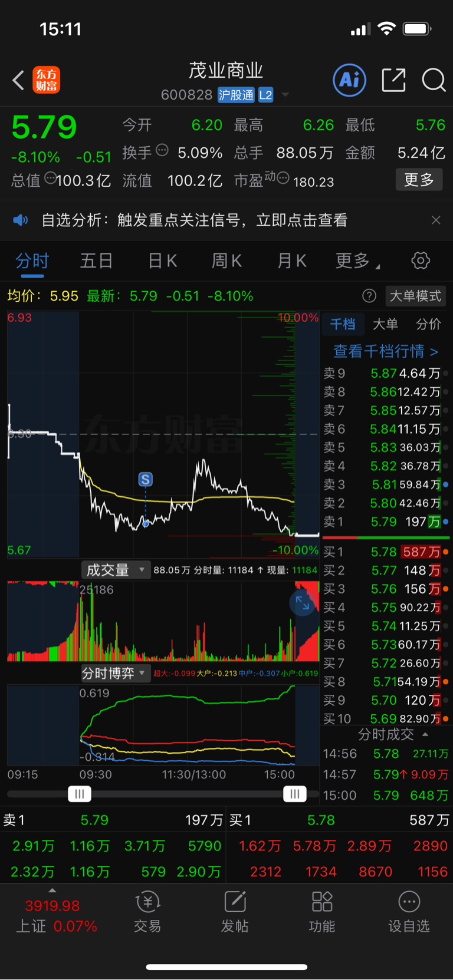The width and height of the screenshot is (453, 980).
Task: Tap the 沪股通 badge
Action: pyautogui.click(x=236, y=95)
